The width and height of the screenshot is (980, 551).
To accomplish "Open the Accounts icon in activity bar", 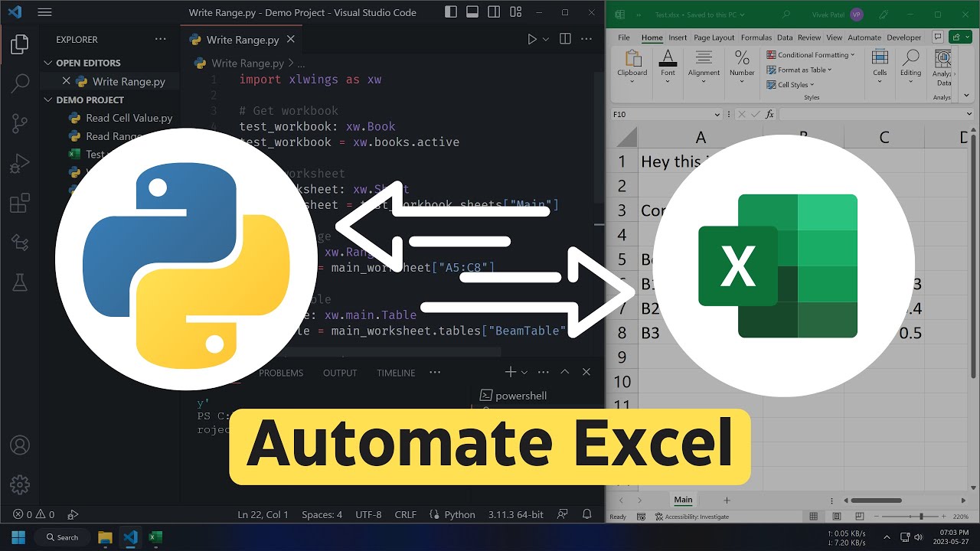I will tap(20, 445).
